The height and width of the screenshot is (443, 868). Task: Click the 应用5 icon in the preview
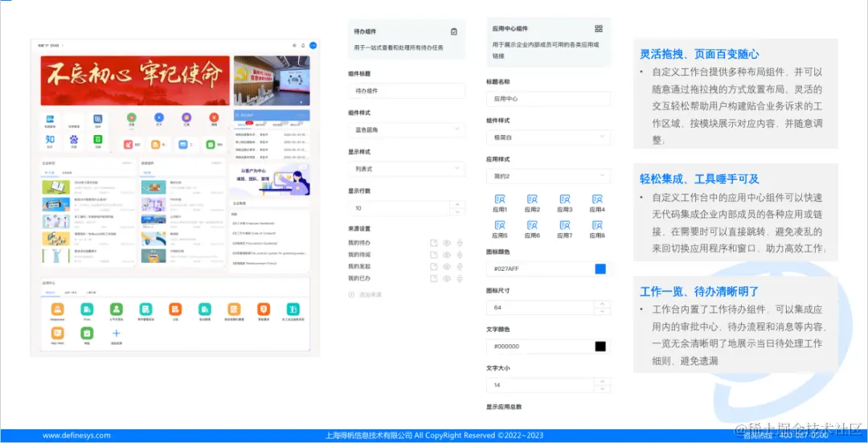(x=500, y=225)
